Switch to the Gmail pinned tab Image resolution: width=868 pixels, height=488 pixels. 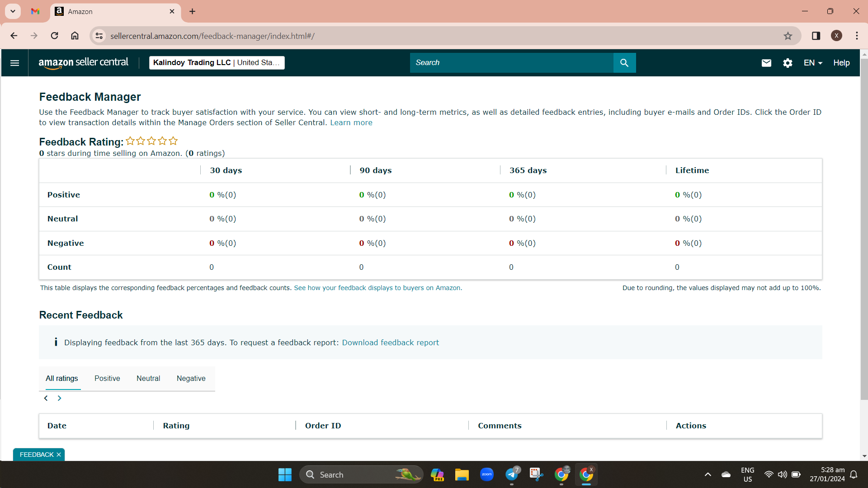(x=35, y=11)
